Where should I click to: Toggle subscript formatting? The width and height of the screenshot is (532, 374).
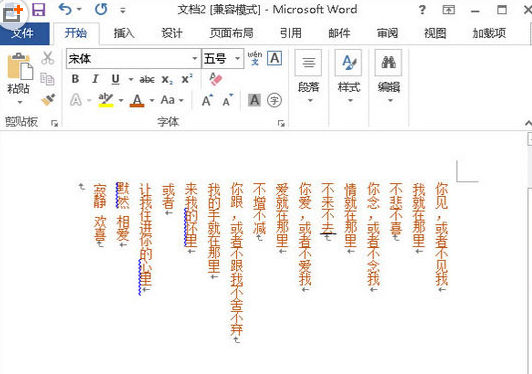tap(167, 80)
